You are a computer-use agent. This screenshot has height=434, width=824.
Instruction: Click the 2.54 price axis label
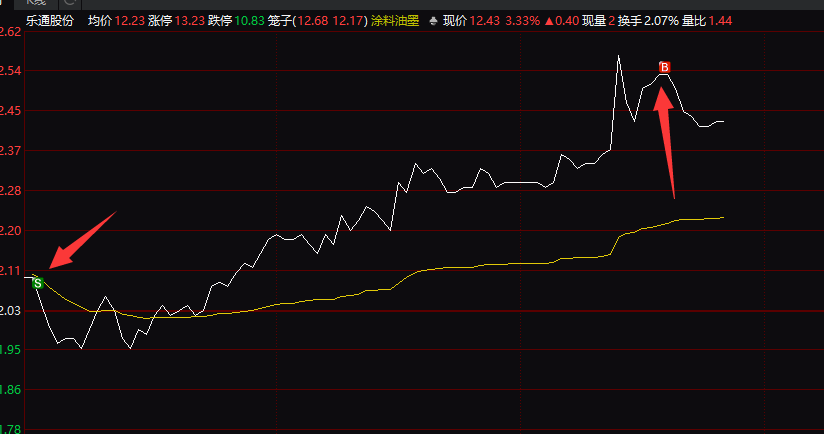tap(11, 70)
